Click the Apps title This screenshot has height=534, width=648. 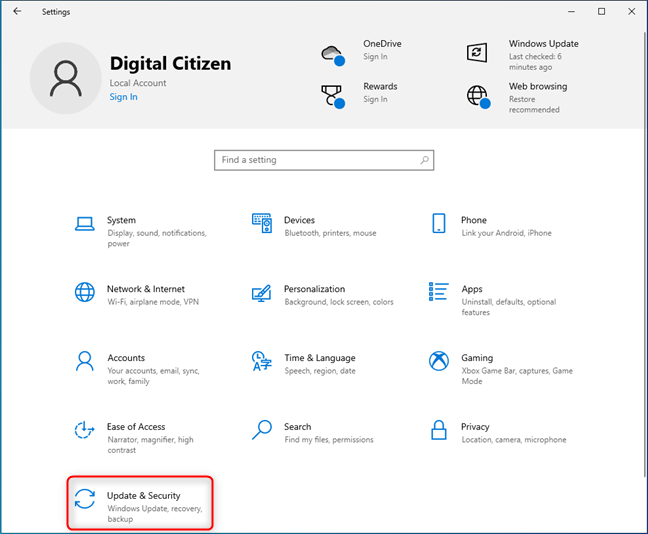point(472,289)
